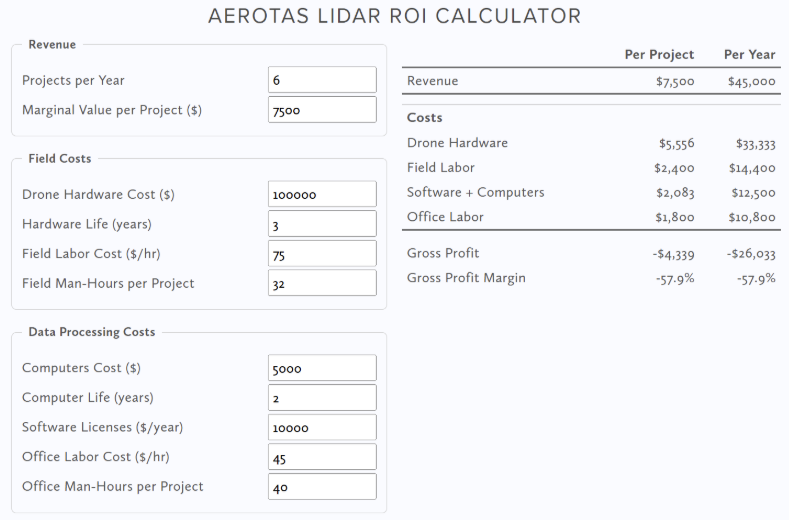The width and height of the screenshot is (789, 520).
Task: Click the Revenue per-year amount
Action: 751,82
